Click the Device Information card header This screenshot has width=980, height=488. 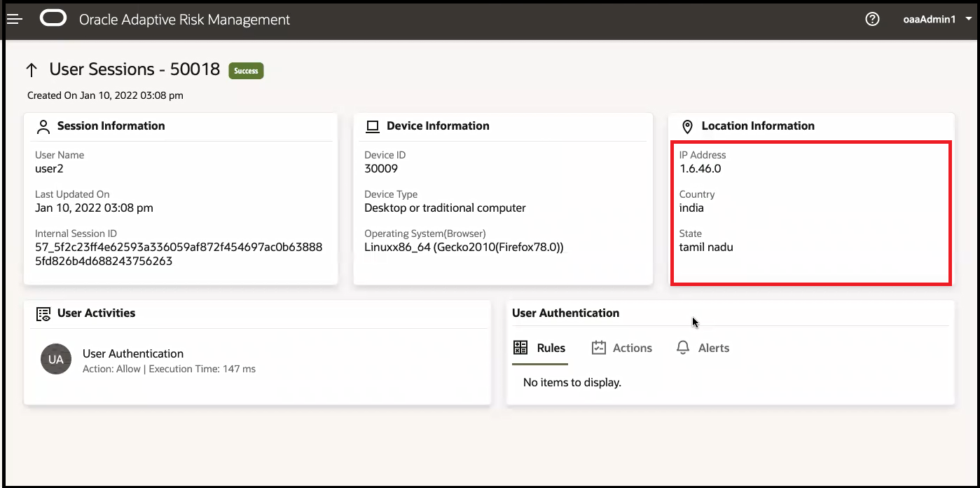tap(438, 126)
